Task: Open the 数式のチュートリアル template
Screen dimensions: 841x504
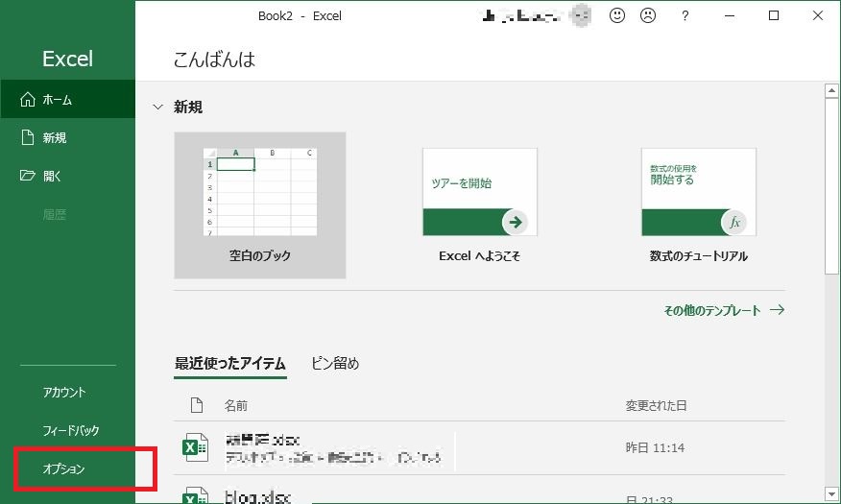Action: pyautogui.click(x=699, y=205)
